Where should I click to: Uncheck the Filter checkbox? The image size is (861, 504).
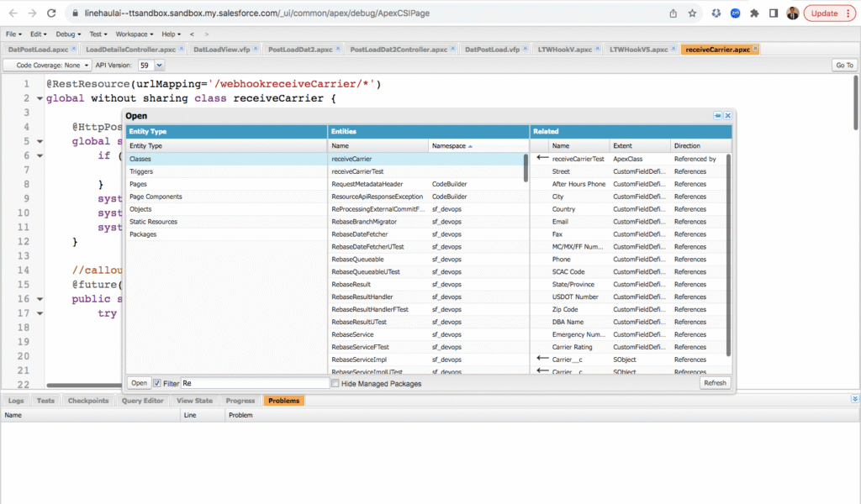click(x=157, y=383)
